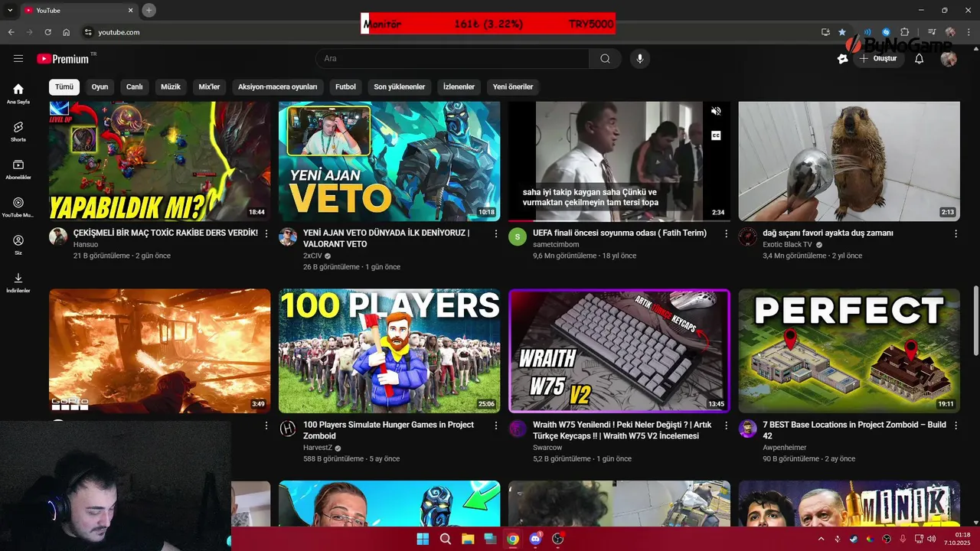Screen dimensions: 980x551
Task: Open the browser home button
Action: 66,32
